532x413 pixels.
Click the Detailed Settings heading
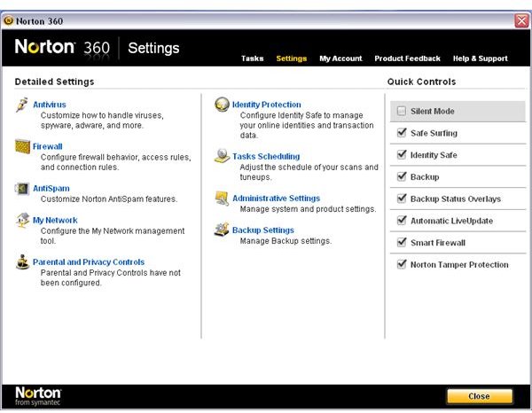pos(54,82)
